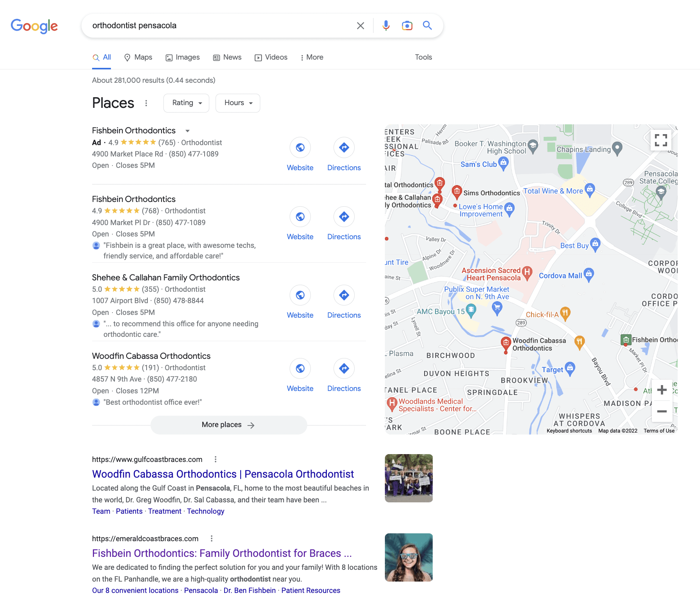Click the magnifying glass search button
The height and width of the screenshot is (600, 700).
tap(427, 26)
